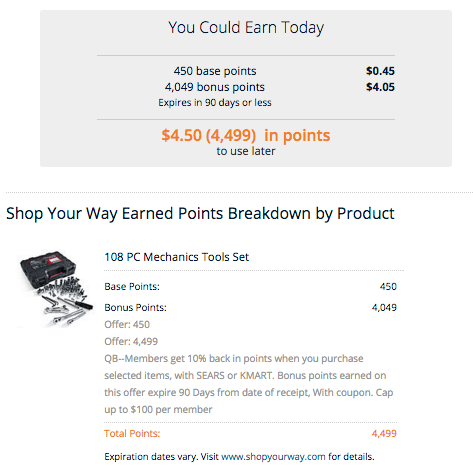473x475 pixels.
Task: Click the 4,049 bonus points line
Action: tap(215, 87)
